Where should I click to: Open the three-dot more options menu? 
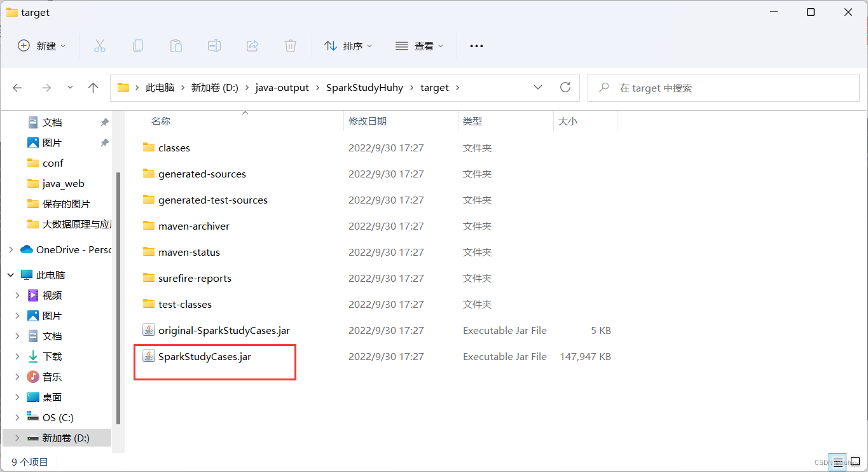(476, 46)
